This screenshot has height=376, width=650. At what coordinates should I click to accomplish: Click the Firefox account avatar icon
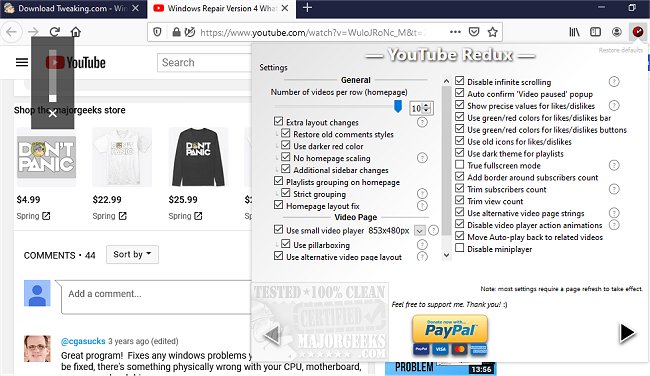[x=616, y=32]
